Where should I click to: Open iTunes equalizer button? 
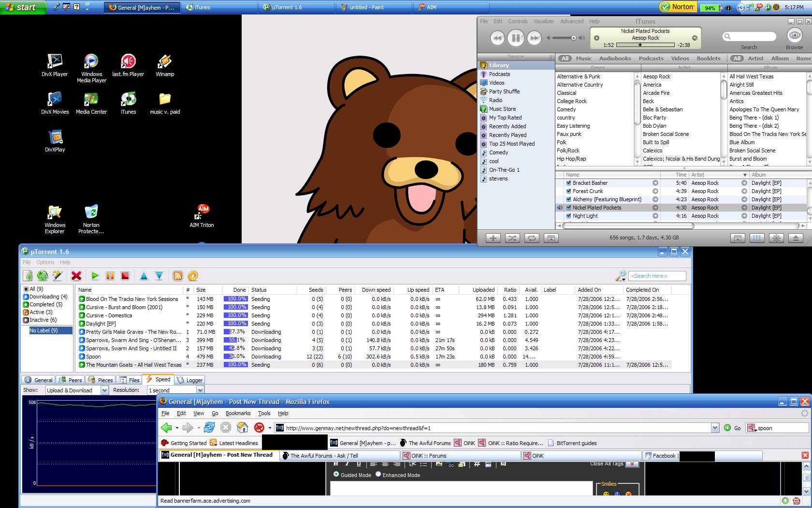coord(757,238)
